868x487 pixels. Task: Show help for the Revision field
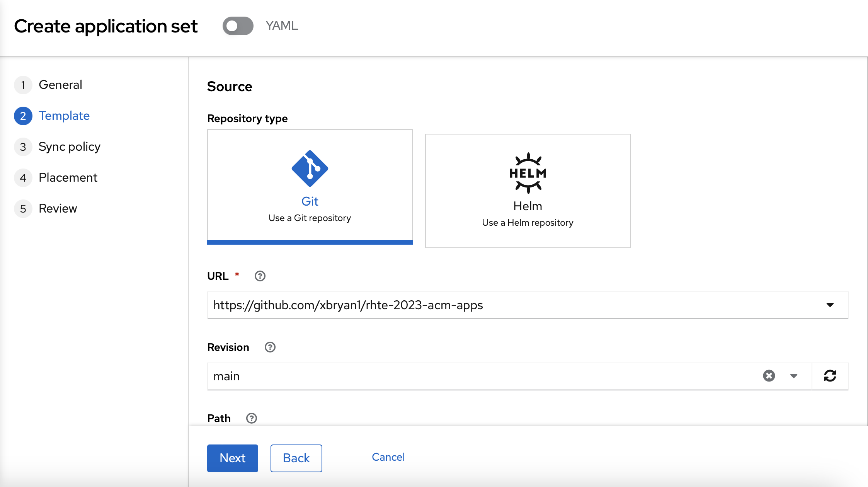coord(270,347)
